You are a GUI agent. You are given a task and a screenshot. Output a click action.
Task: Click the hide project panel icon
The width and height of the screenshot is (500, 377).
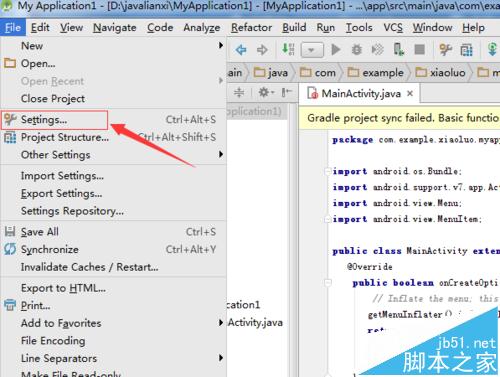pyautogui.click(x=286, y=92)
